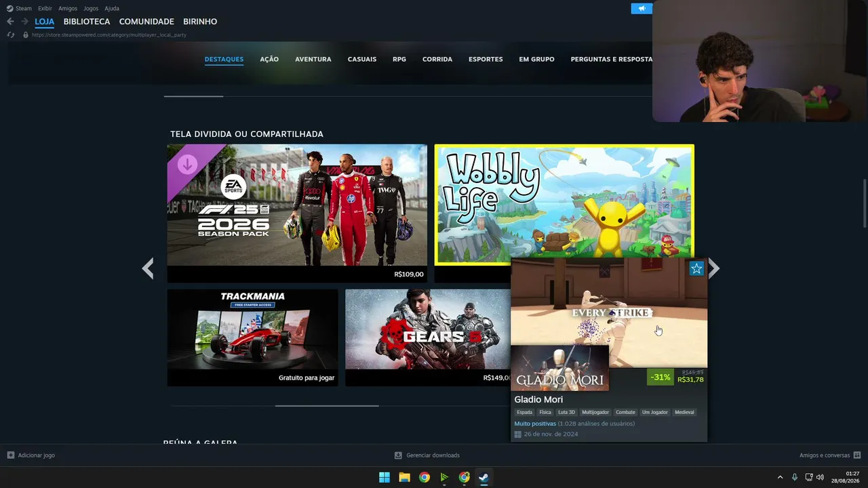Select the PERGUNTAS E RESPOSTAS tab

pyautogui.click(x=612, y=59)
